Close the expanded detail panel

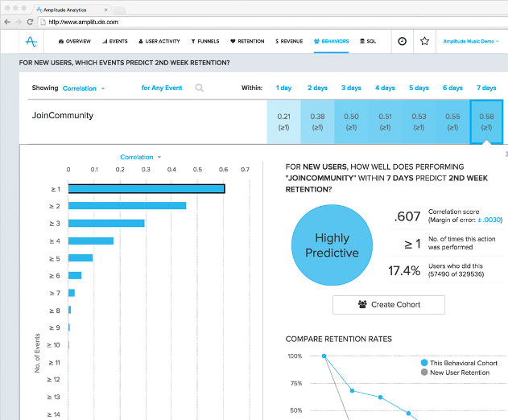505,153
